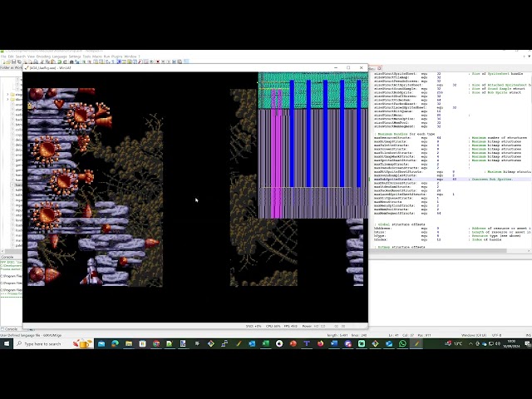Click the FPS readout in the WinUAE status bar
Viewport: 532px width, 399px height.
click(x=290, y=326)
